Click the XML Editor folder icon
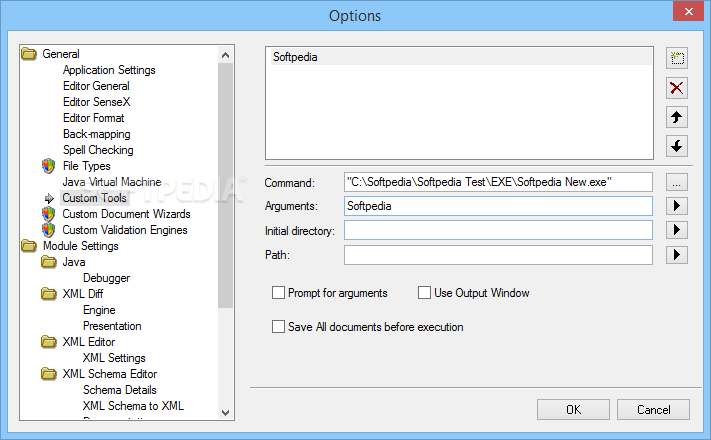This screenshot has width=711, height=440. (49, 342)
